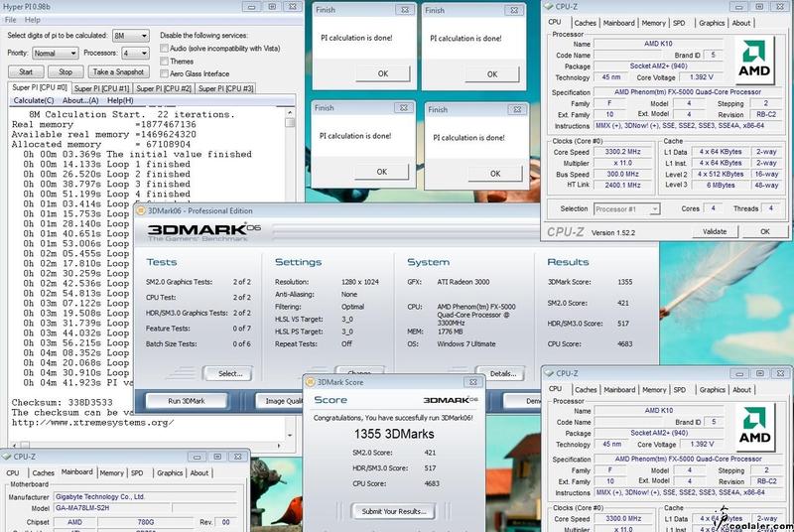Screen dimensions: 794x532
Task: Click Submit Your Results button
Action: [394, 511]
